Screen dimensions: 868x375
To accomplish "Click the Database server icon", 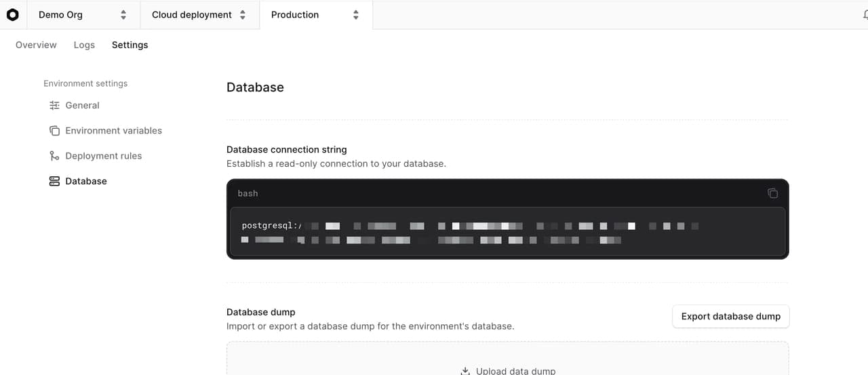I will click(54, 181).
